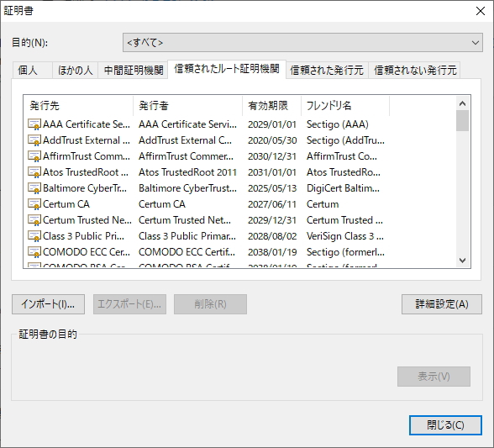Click issuer 'Atos TrustedRoot 2011'

pyautogui.click(x=188, y=172)
